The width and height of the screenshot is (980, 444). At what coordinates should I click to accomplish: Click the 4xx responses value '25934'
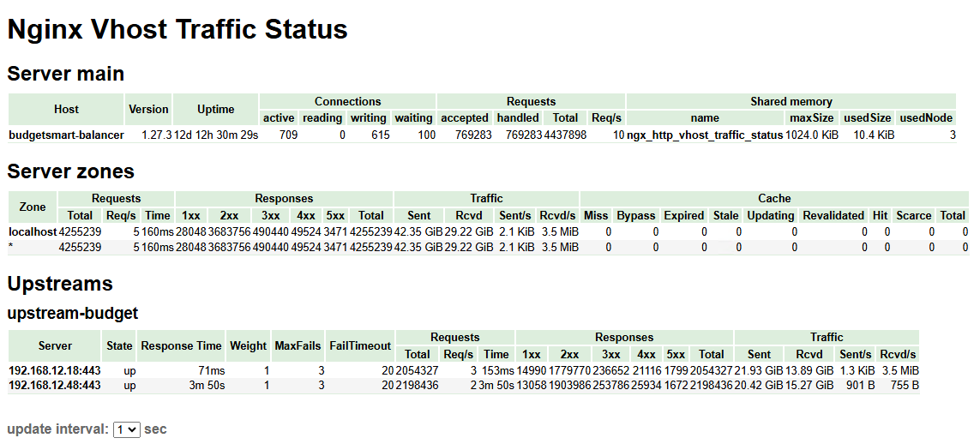click(x=645, y=386)
